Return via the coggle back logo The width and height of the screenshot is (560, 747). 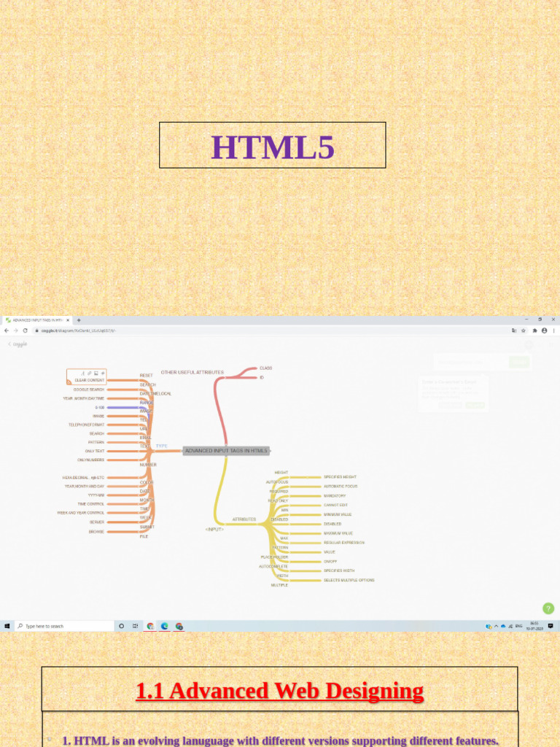click(17, 344)
